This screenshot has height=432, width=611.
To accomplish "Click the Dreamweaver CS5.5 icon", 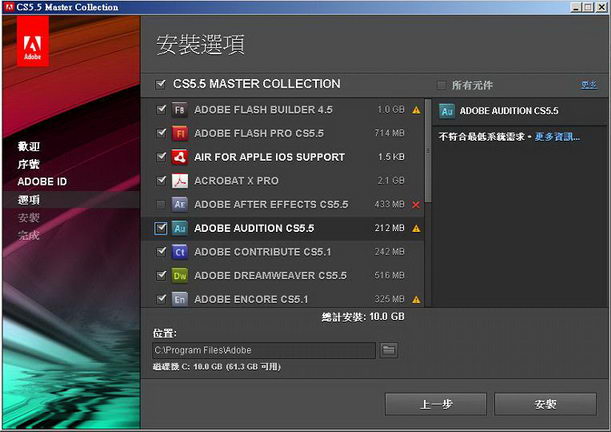I will [x=180, y=275].
